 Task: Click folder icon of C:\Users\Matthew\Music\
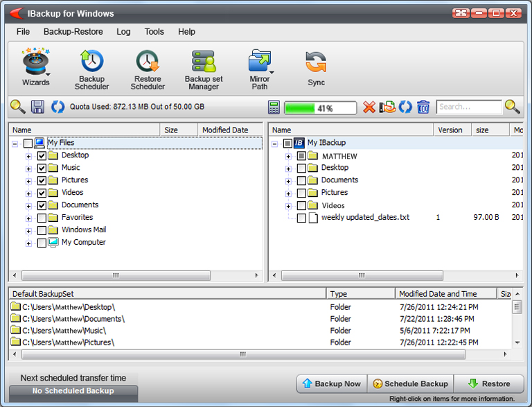pyautogui.click(x=16, y=330)
